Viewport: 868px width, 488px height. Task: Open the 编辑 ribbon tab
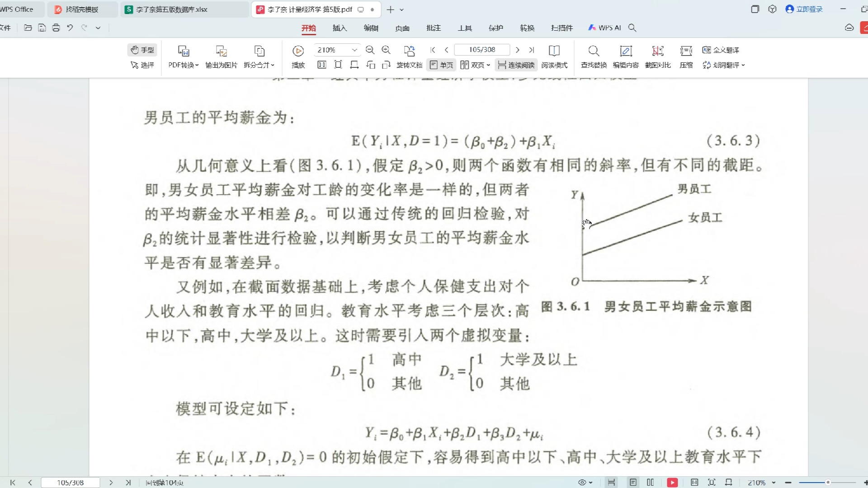[x=371, y=28]
